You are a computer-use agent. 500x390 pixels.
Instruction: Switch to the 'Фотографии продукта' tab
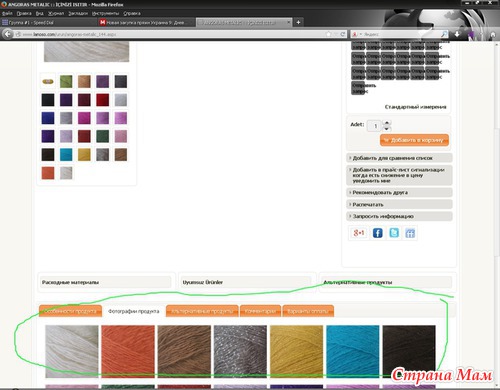tap(134, 311)
